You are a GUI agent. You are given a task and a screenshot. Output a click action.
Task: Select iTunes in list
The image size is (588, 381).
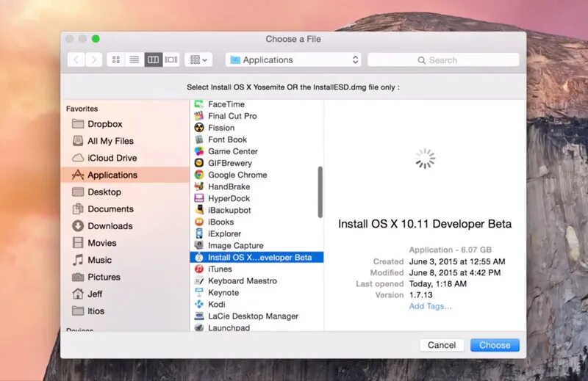tap(257, 269)
